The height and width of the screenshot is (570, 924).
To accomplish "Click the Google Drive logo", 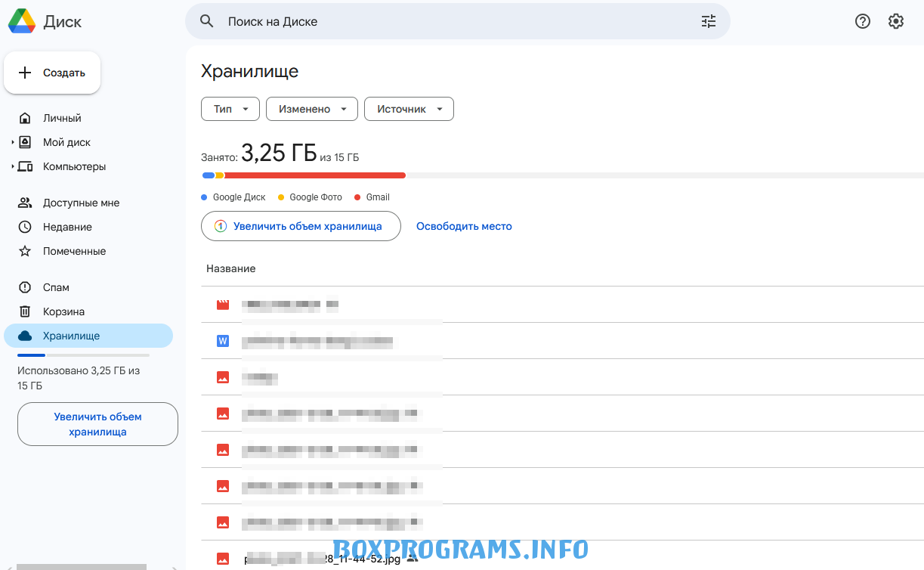I will pos(21,22).
